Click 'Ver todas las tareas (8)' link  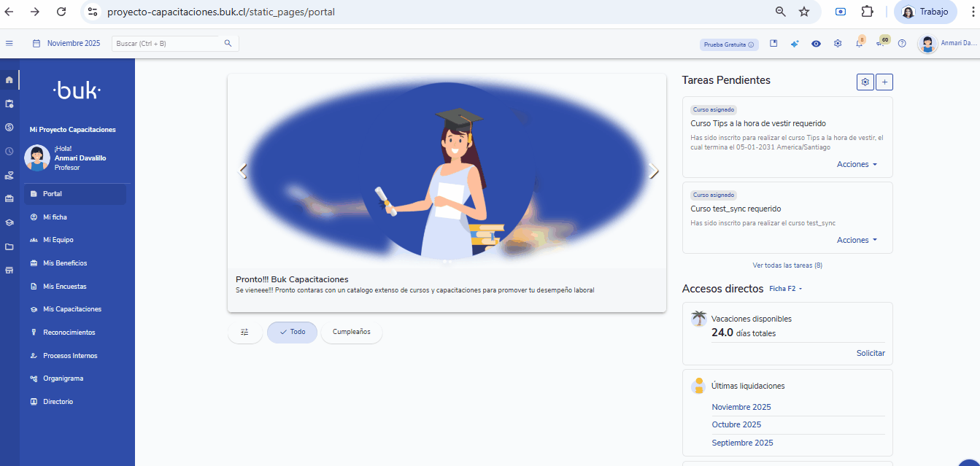click(787, 265)
